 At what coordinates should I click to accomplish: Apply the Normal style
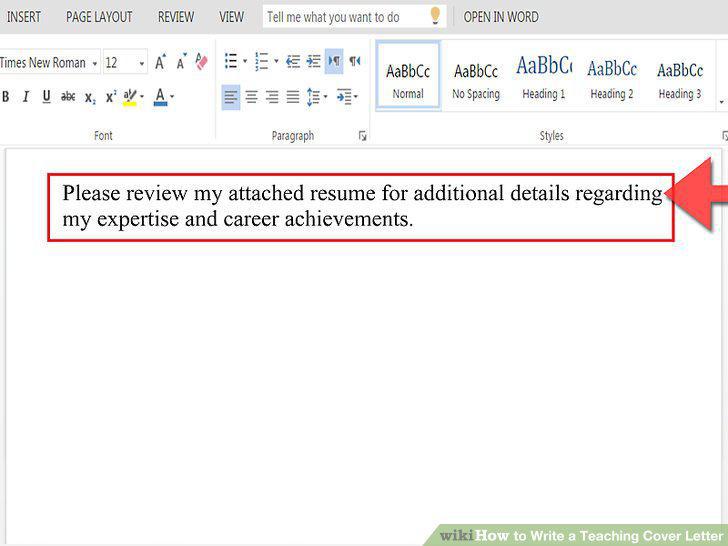408,75
